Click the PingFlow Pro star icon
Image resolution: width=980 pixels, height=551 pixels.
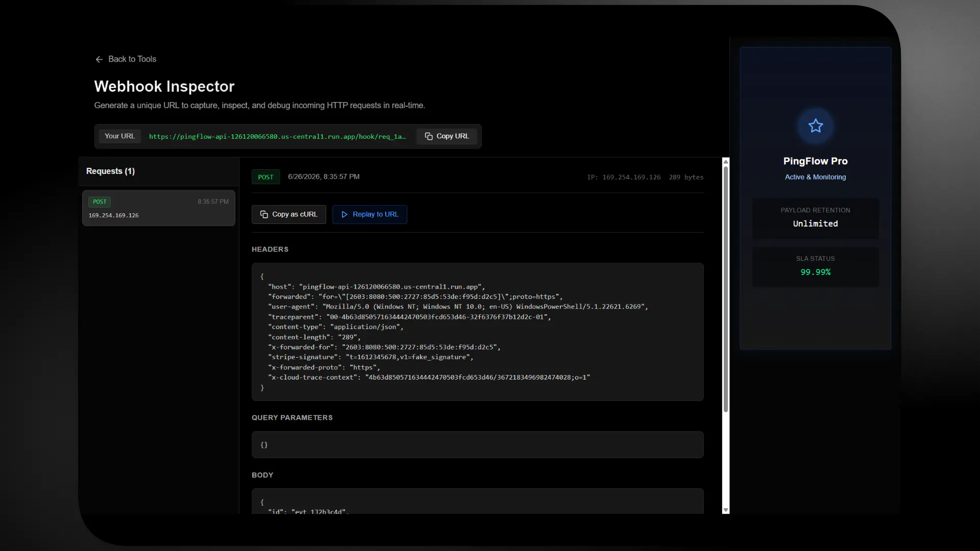(816, 126)
